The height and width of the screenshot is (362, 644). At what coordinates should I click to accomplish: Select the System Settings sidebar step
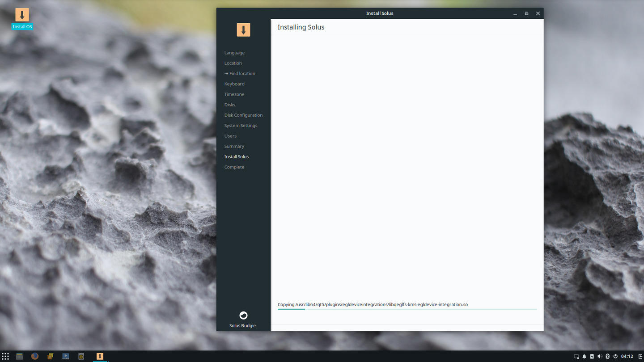pyautogui.click(x=241, y=126)
